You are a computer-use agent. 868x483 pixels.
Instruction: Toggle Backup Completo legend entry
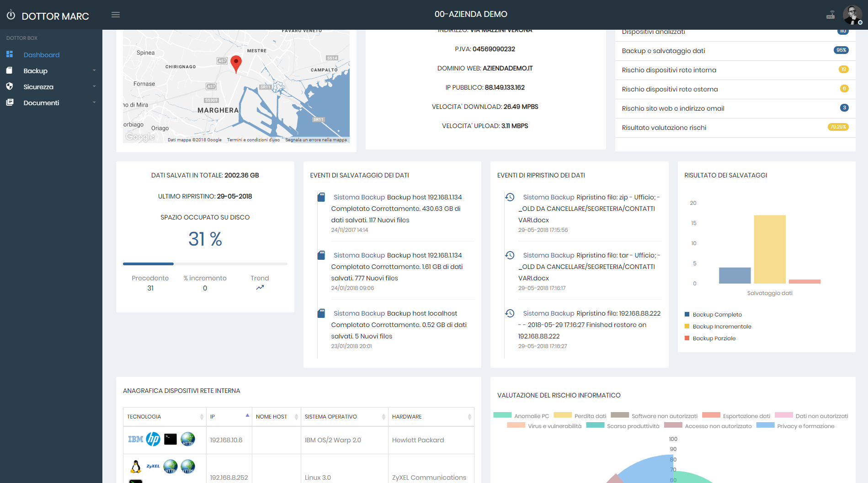[x=714, y=315]
